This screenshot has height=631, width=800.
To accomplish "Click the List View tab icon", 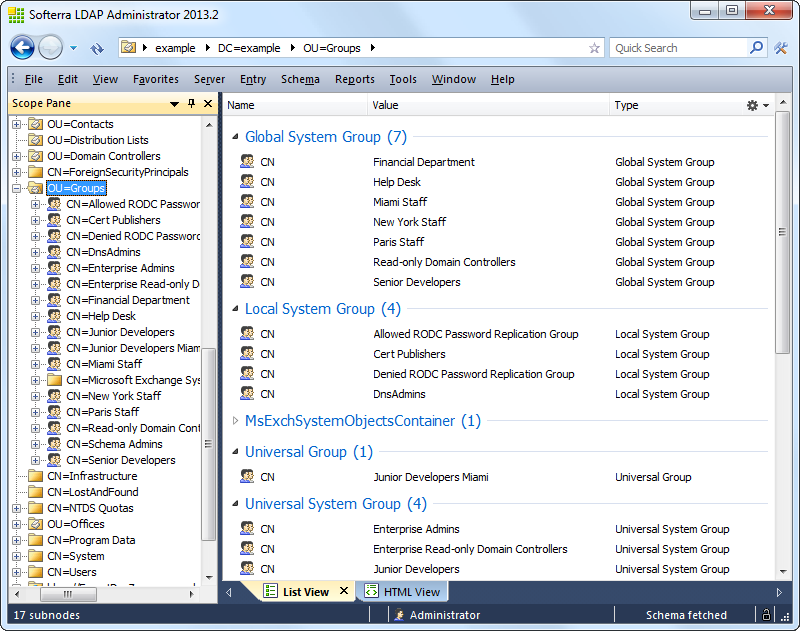I will click(x=270, y=591).
